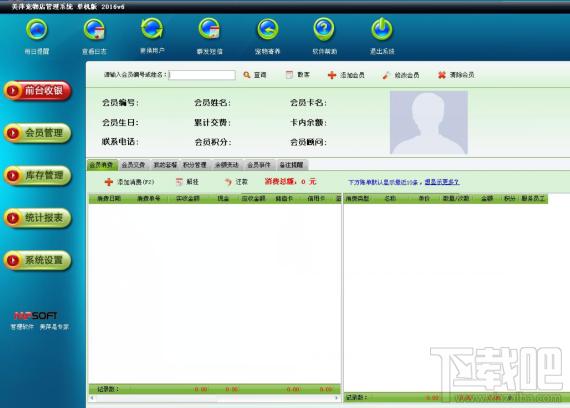Switch to the 积分管理 points management tab
The width and height of the screenshot is (570, 408).
tap(195, 165)
